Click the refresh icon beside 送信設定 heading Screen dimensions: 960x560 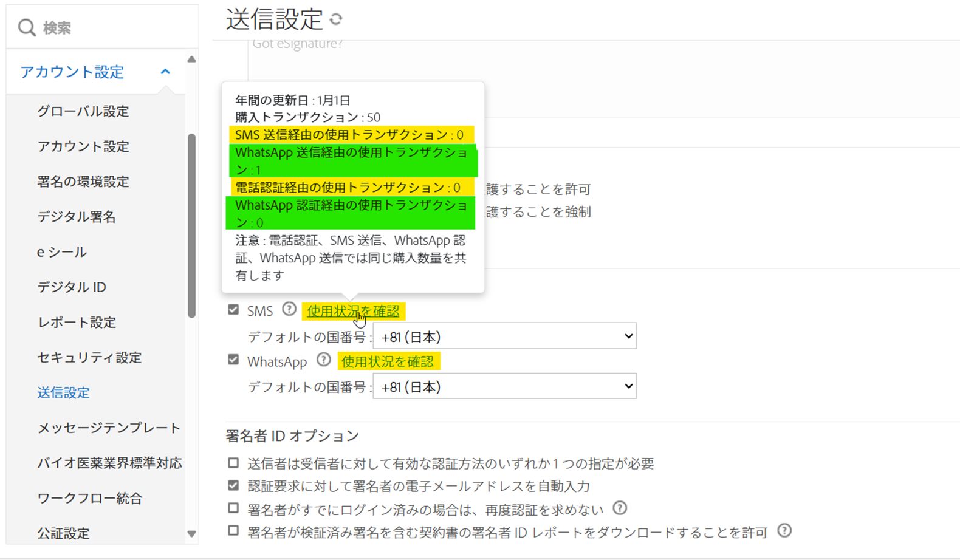[x=336, y=19]
